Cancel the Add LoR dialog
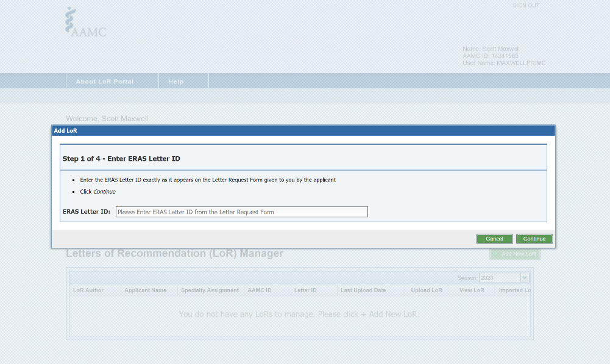This screenshot has width=610, height=364. [494, 239]
